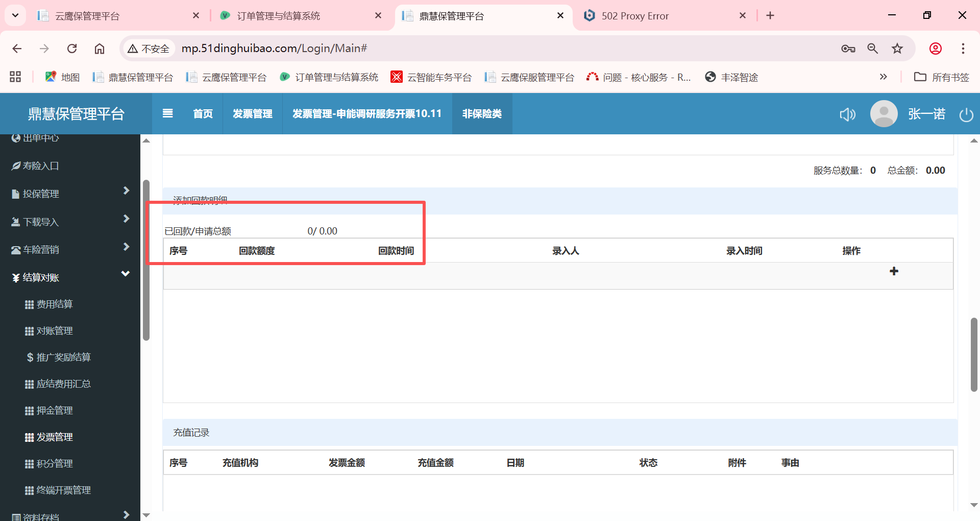
Task: Open 发票管理 in the sidebar
Action: pos(55,437)
